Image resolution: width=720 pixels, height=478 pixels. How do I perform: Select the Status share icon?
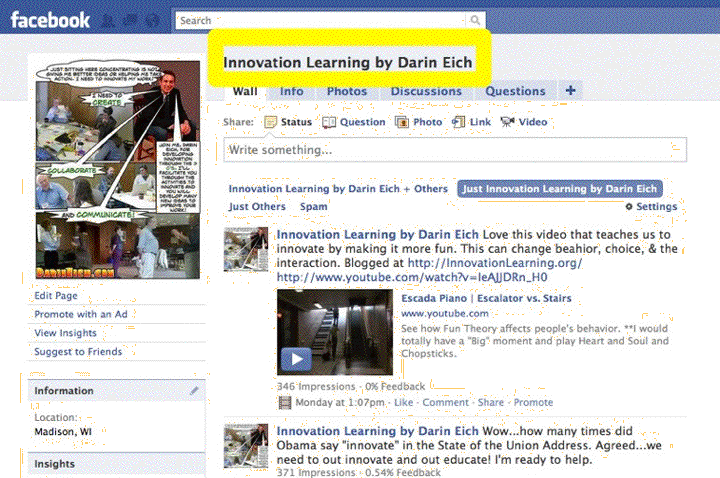(x=270, y=122)
